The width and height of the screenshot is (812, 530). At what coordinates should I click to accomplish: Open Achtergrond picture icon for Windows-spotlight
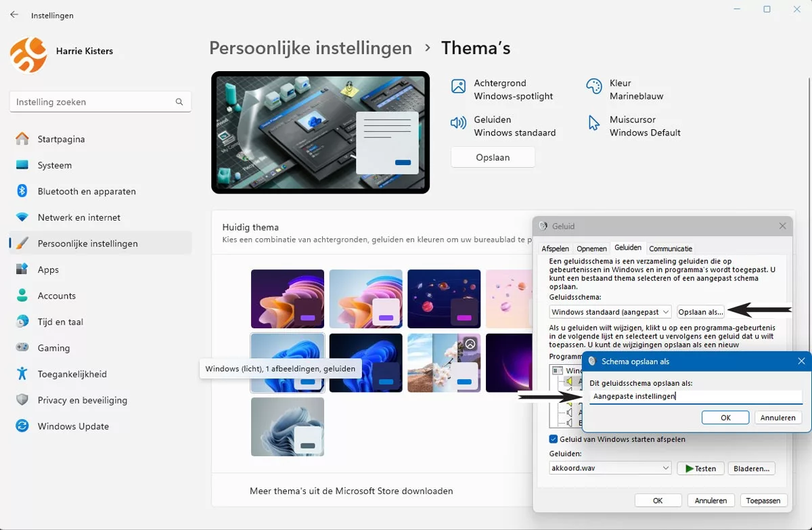pyautogui.click(x=458, y=87)
